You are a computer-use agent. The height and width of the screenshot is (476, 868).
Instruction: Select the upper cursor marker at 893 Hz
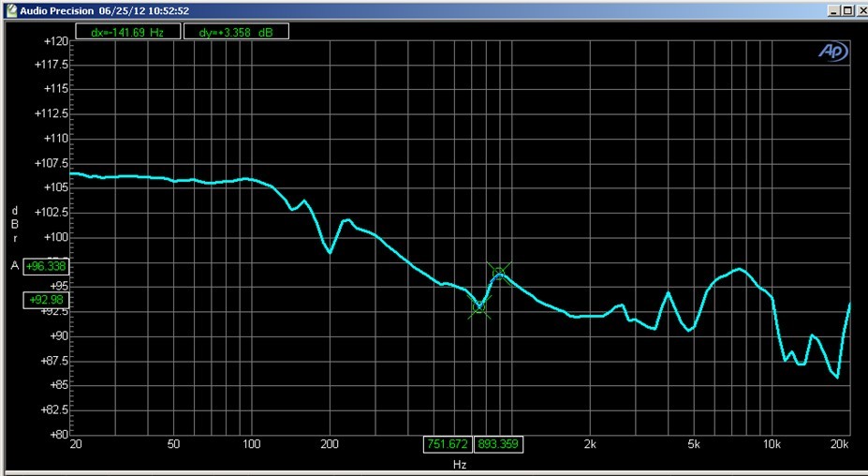499,274
